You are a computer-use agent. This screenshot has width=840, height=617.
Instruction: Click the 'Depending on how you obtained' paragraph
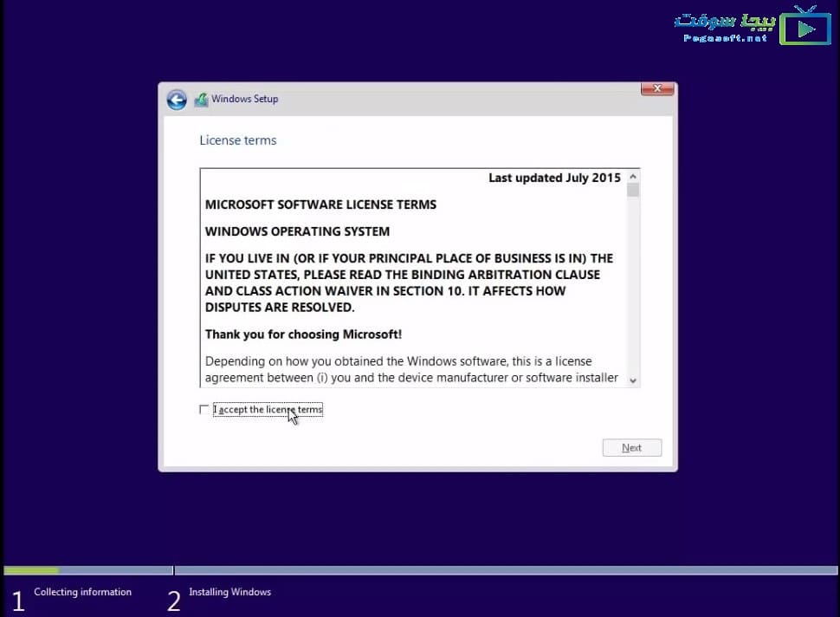(411, 369)
